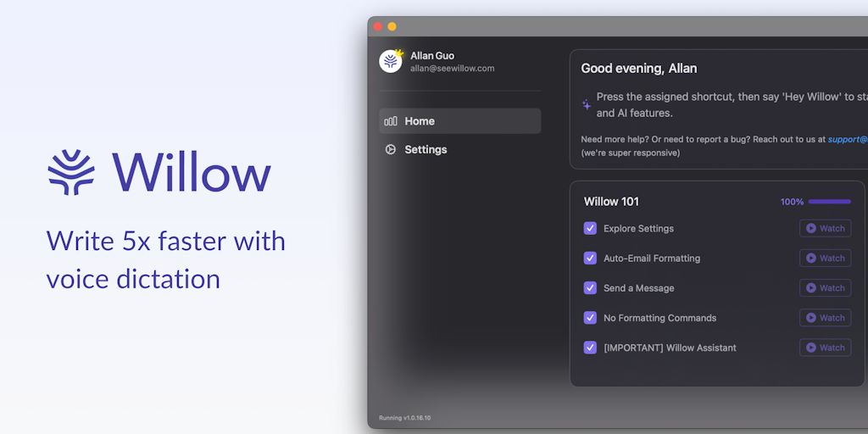This screenshot has height=434, width=868.
Task: Click the No Formatting Commands label
Action: [x=659, y=318]
